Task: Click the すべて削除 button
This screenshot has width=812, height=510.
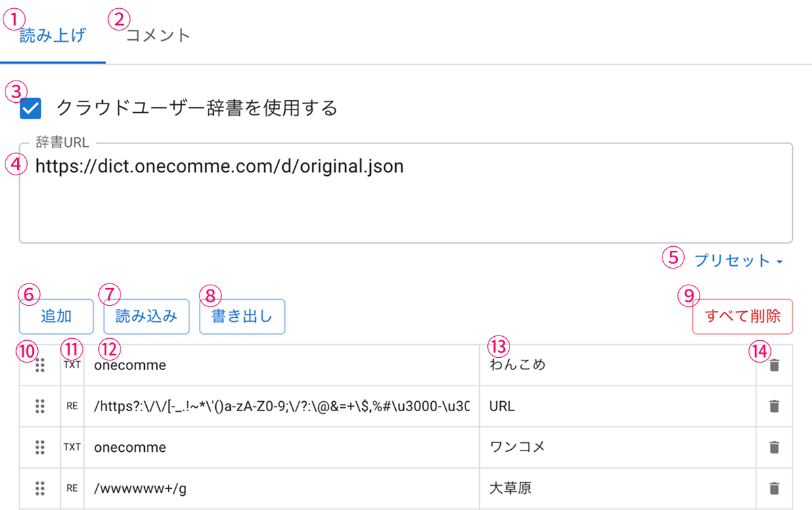Action: point(742,317)
